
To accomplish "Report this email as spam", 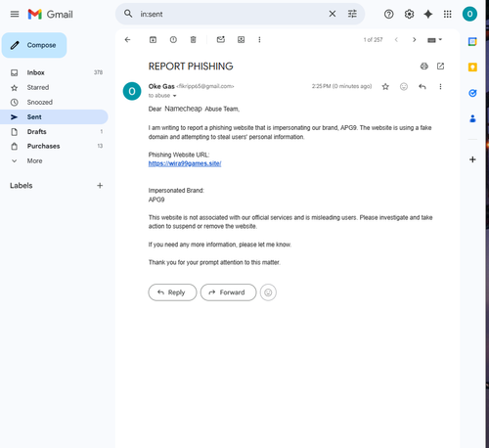I will click(x=173, y=40).
